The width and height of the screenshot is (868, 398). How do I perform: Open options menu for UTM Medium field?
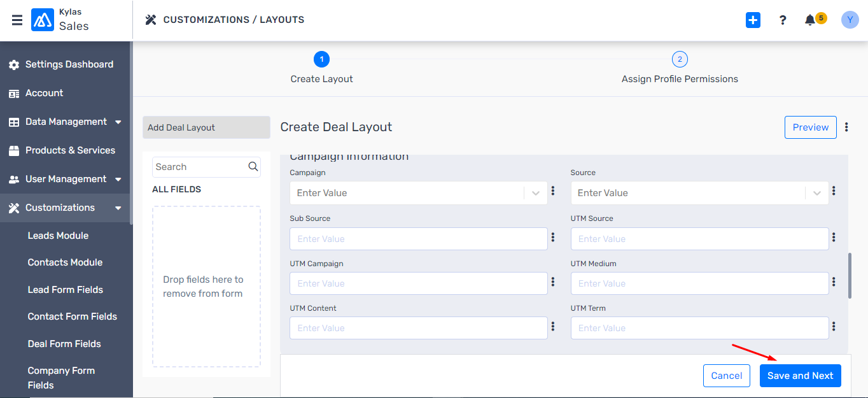tap(834, 281)
